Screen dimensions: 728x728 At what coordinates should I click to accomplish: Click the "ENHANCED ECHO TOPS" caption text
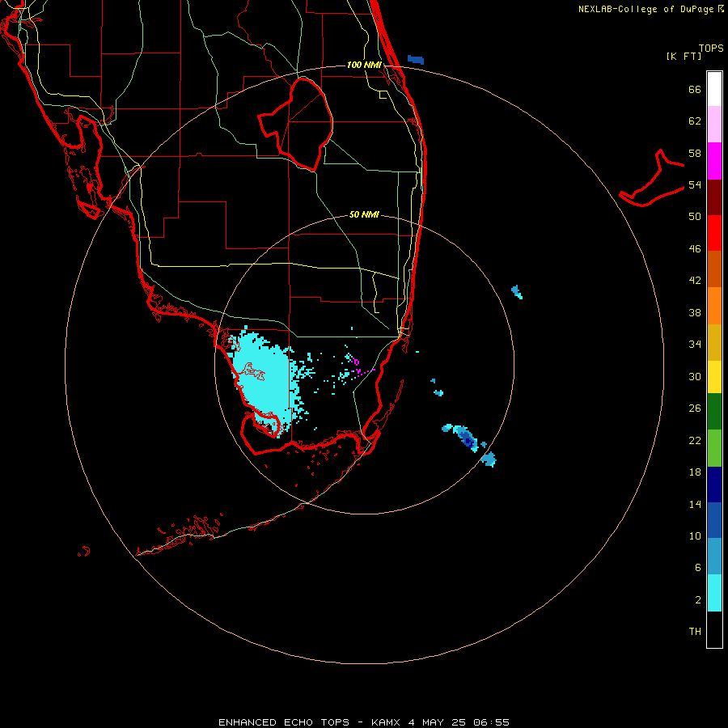tap(284, 722)
